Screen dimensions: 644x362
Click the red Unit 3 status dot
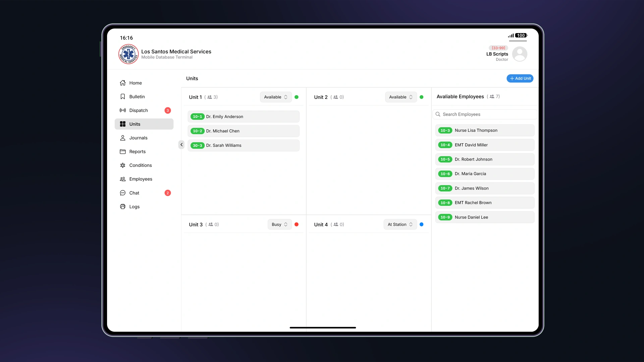pyautogui.click(x=297, y=225)
